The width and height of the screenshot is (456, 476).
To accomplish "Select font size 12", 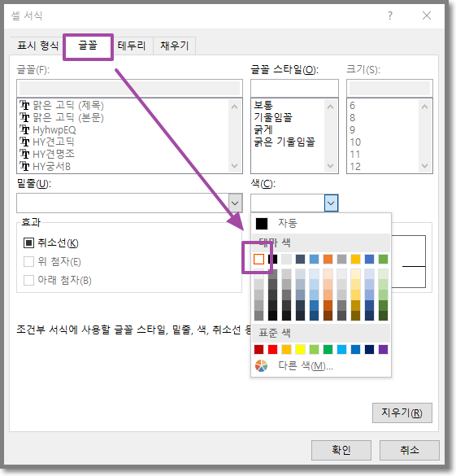I will coord(355,166).
